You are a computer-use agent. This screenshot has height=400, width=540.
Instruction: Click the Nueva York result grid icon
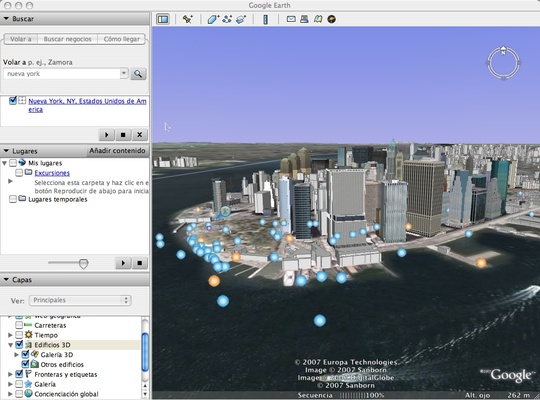point(22,100)
